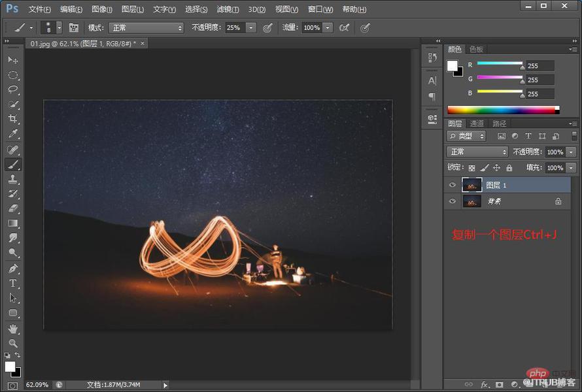Screen dimensions: 582x392
Task: Close the 01.jpg document tab
Action: pyautogui.click(x=143, y=43)
